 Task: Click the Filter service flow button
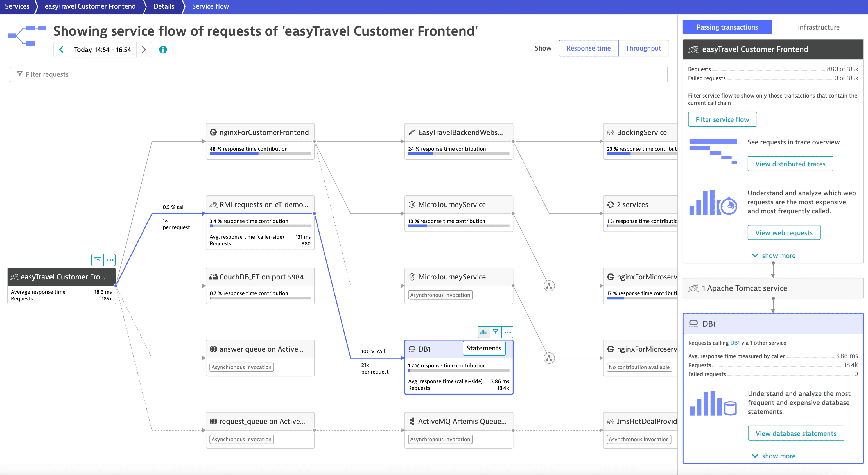coord(722,119)
